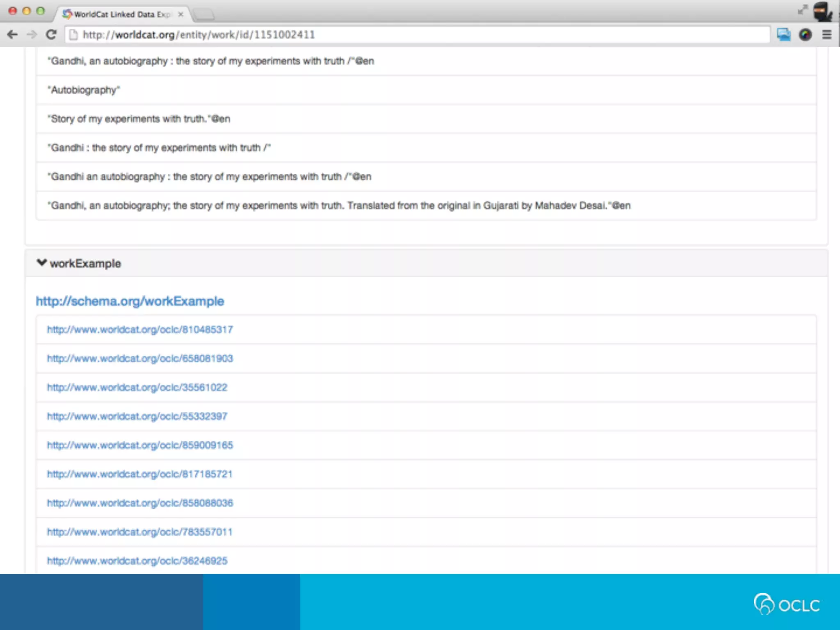Screen dimensions: 840x630
Task: Click the browser forward arrow
Action: click(32, 35)
